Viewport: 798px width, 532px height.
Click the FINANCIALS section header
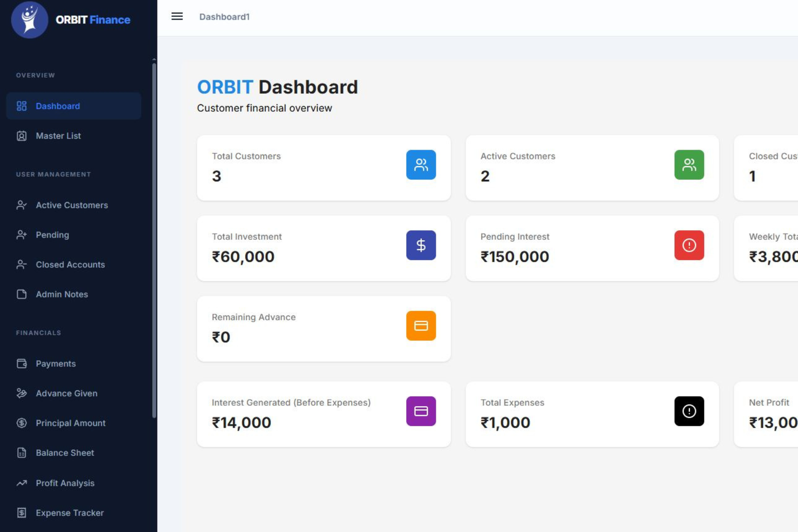click(38, 333)
